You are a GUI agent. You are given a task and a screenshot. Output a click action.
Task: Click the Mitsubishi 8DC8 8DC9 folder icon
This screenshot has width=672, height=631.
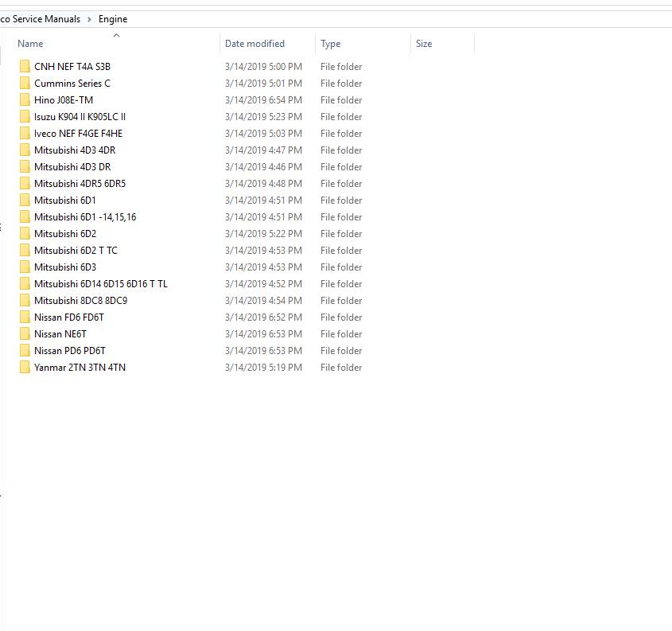click(x=25, y=300)
